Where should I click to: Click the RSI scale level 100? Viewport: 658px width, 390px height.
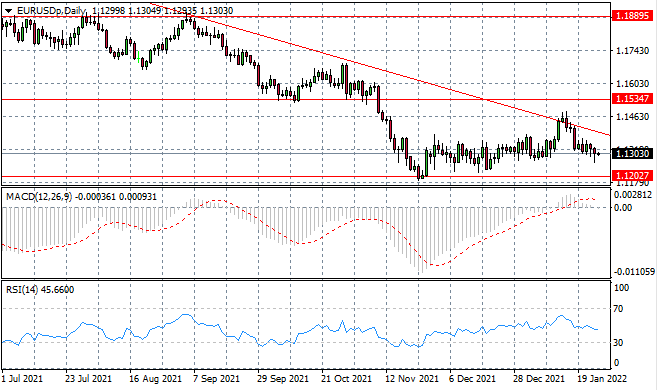click(x=621, y=288)
